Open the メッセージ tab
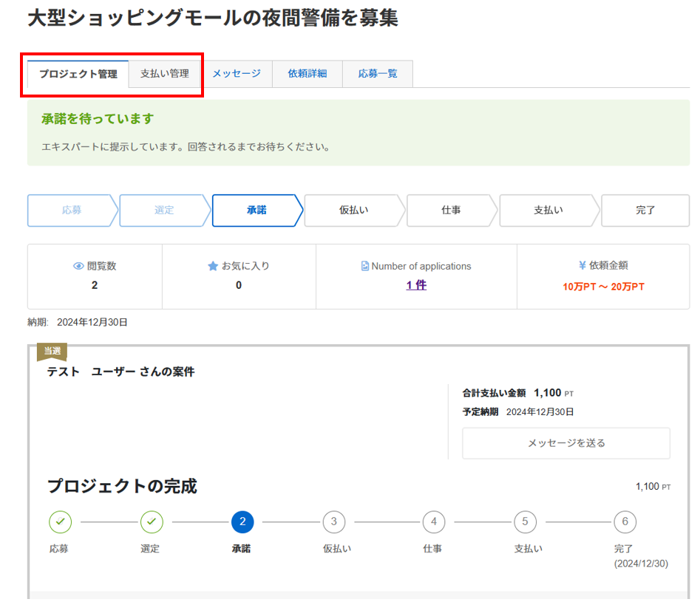The width and height of the screenshot is (700, 602). pos(237,74)
